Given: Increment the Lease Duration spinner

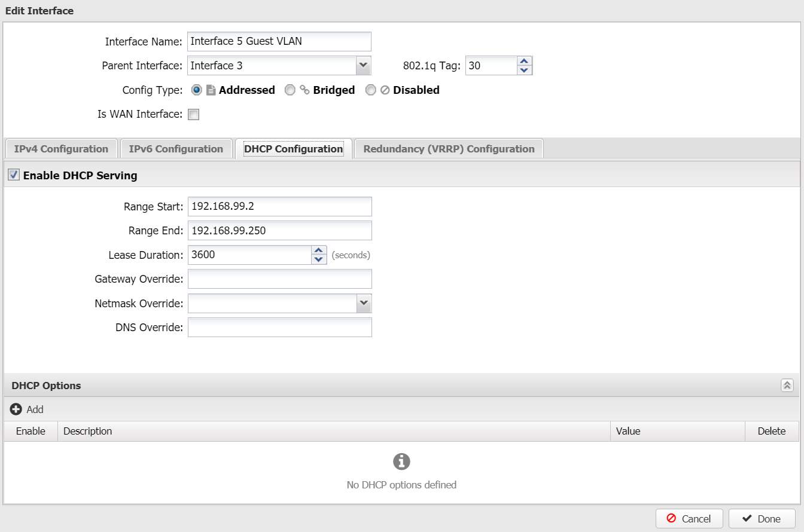Looking at the screenshot, I should pos(319,250).
